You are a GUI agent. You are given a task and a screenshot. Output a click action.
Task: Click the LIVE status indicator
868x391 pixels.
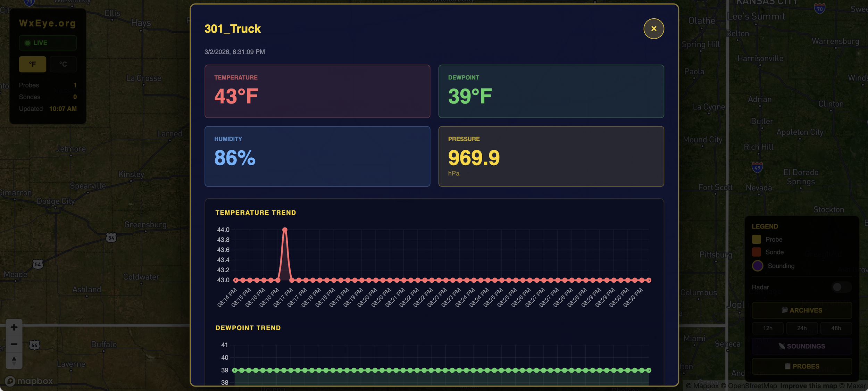[48, 43]
